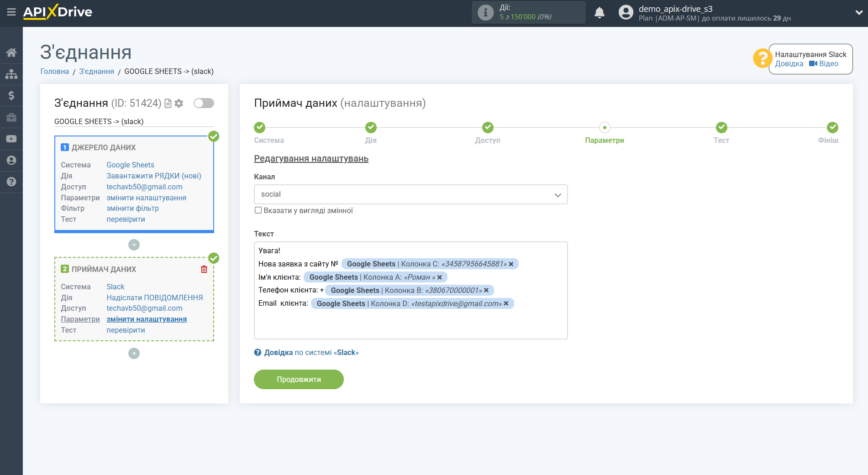Click 'Надіслати ПОВІДОМЛЕННЯ' action link
Screen dimensions: 868x475
155,298
